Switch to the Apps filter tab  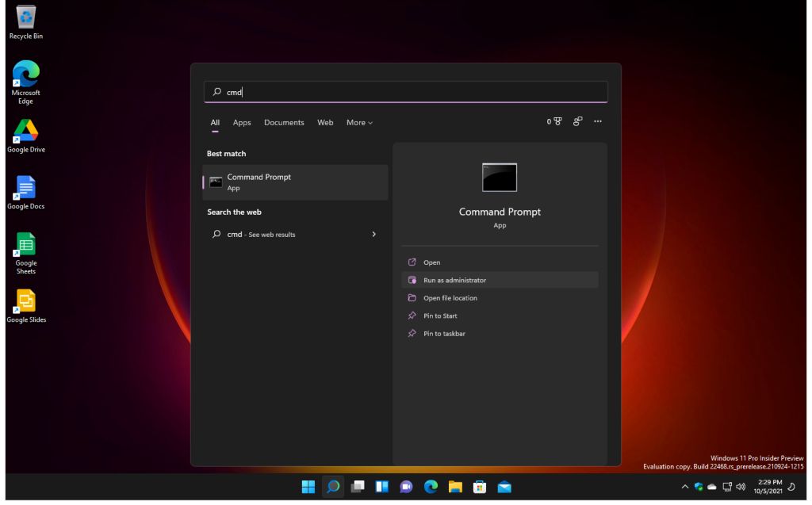coord(242,123)
